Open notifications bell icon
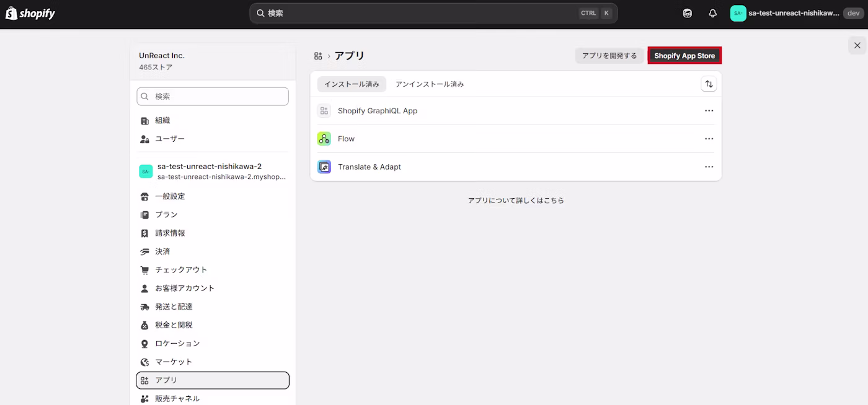 pyautogui.click(x=712, y=13)
